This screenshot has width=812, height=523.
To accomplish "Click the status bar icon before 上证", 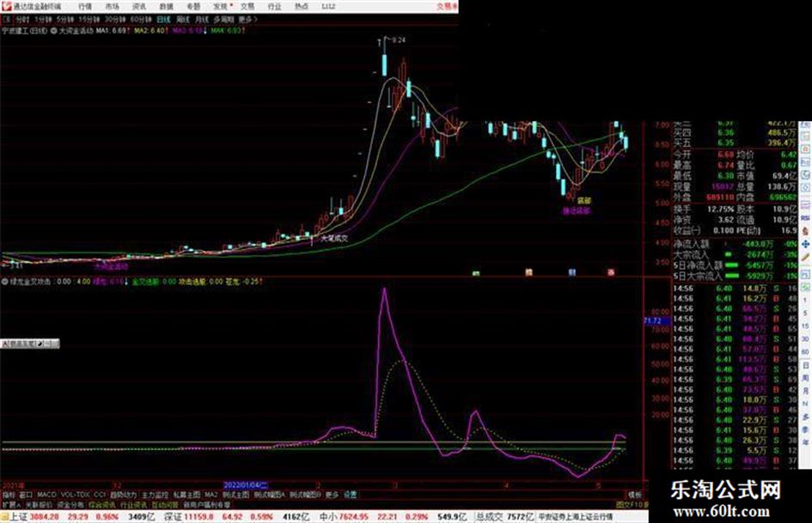I will 4,517.
